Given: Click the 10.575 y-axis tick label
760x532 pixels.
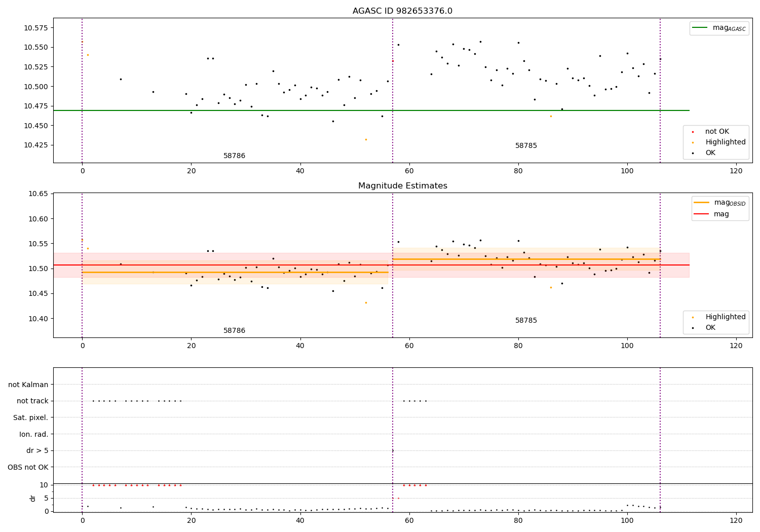Looking at the screenshot, I should tap(36, 28).
